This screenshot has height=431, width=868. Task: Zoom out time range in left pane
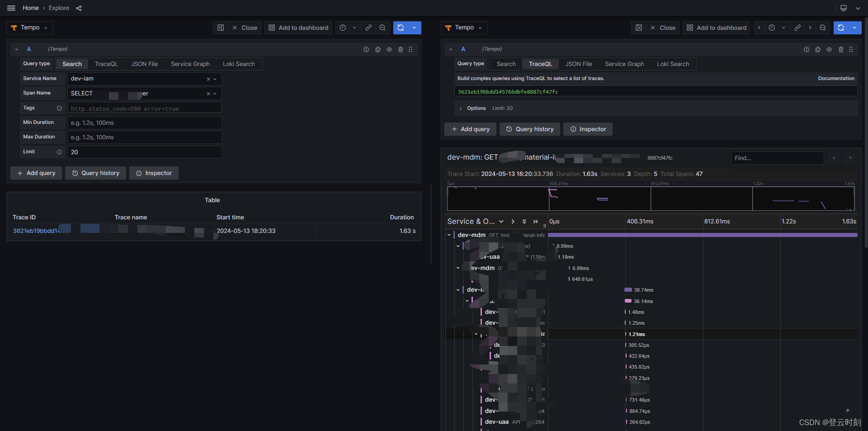pos(382,28)
